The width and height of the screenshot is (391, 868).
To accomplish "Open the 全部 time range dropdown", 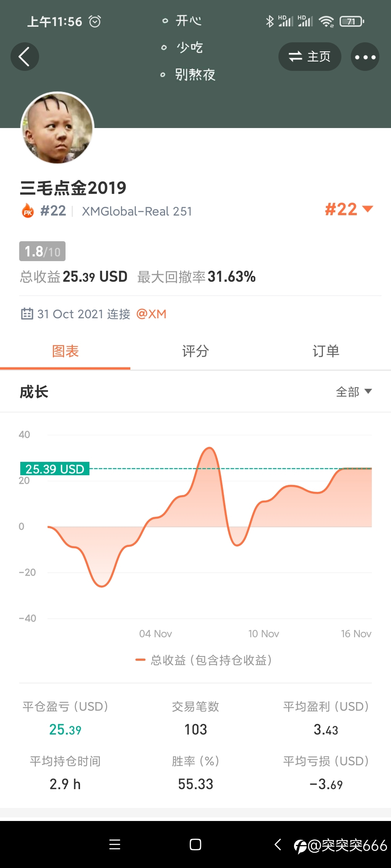I will tap(354, 392).
